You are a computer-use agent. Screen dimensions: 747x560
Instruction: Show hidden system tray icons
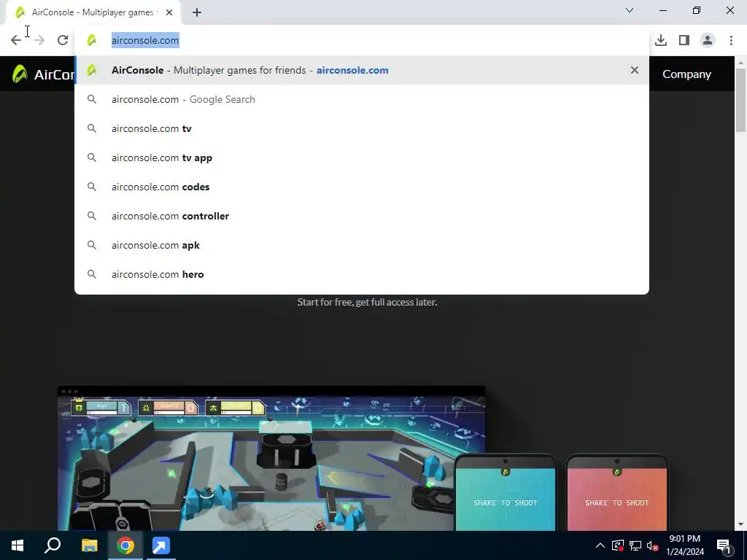coord(600,545)
